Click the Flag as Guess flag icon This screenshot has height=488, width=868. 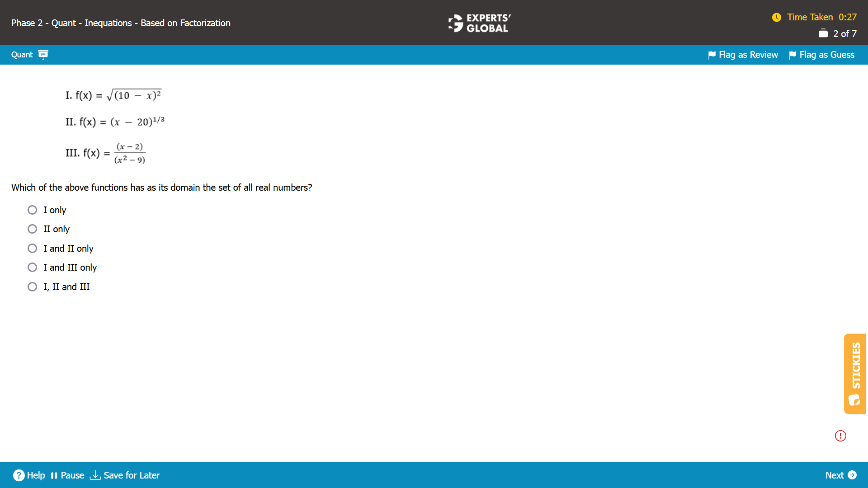(792, 55)
